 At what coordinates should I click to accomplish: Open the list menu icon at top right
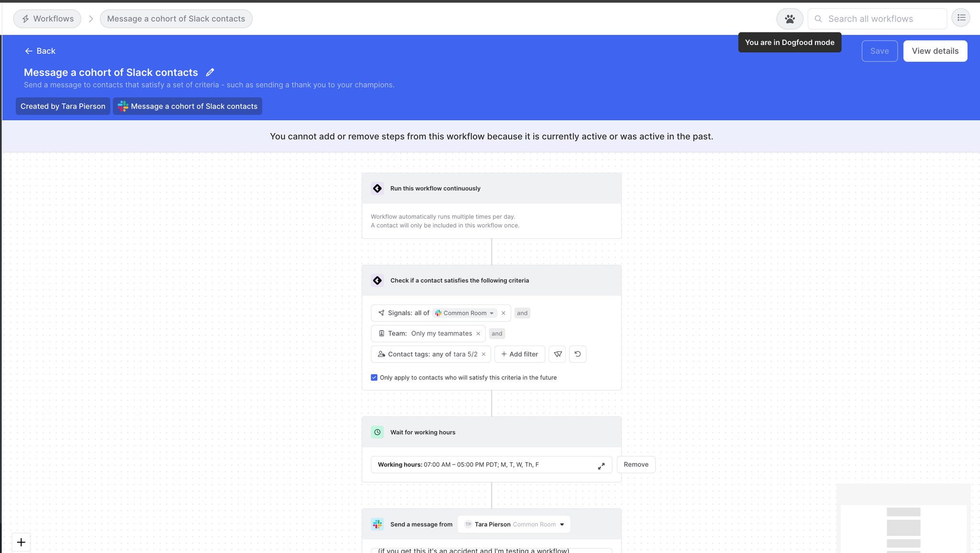point(961,18)
